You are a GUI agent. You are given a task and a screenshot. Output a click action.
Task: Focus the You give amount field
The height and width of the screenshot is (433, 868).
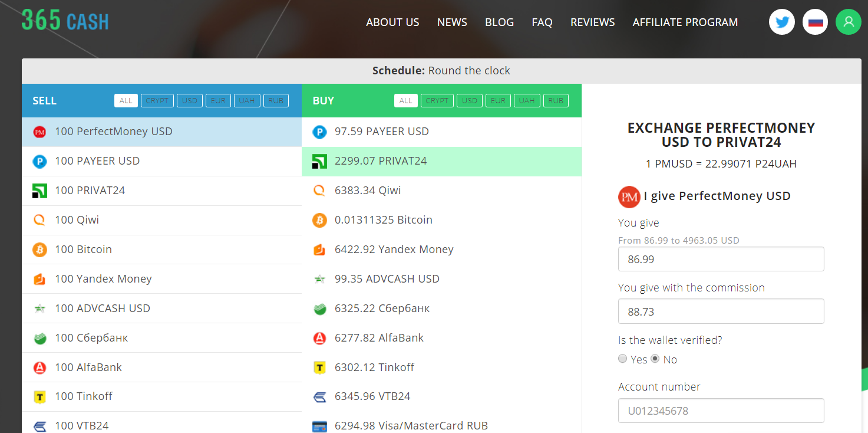click(x=721, y=259)
